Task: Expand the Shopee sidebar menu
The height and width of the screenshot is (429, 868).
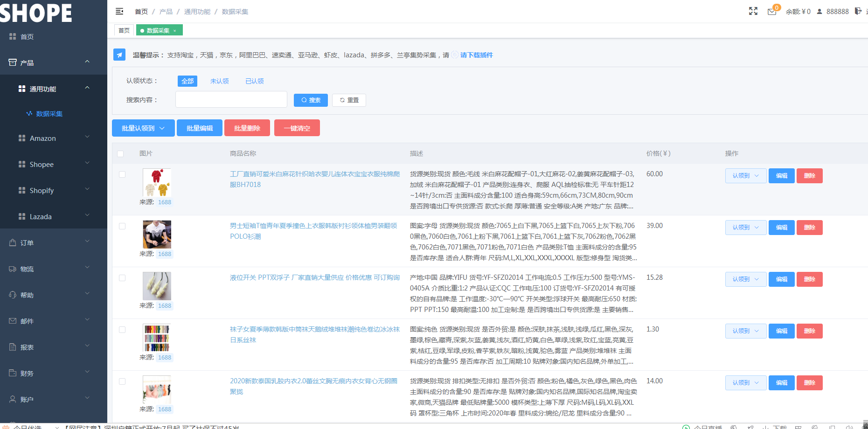Action: tap(42, 164)
